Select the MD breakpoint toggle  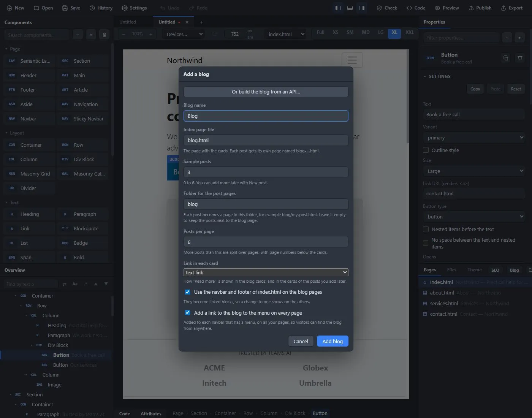[366, 33]
